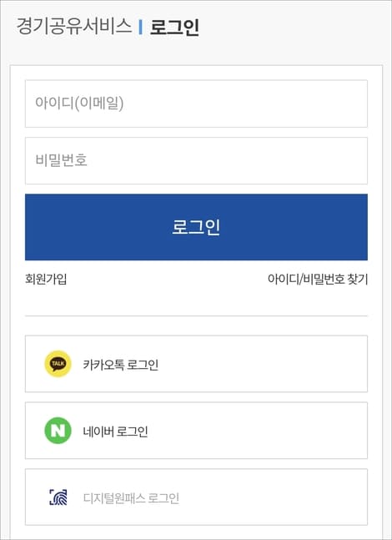Click the blue 로그인 button
Image resolution: width=392 pixels, height=540 pixels.
[x=196, y=227]
